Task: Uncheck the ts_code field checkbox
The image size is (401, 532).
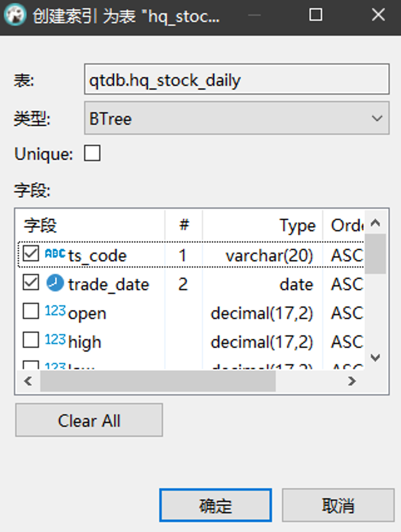Action: pos(31,253)
